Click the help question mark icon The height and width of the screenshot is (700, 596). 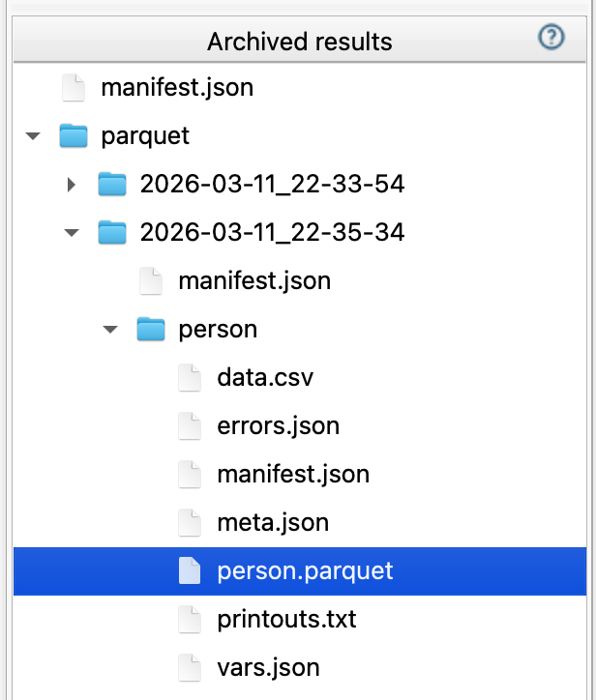pos(551,38)
